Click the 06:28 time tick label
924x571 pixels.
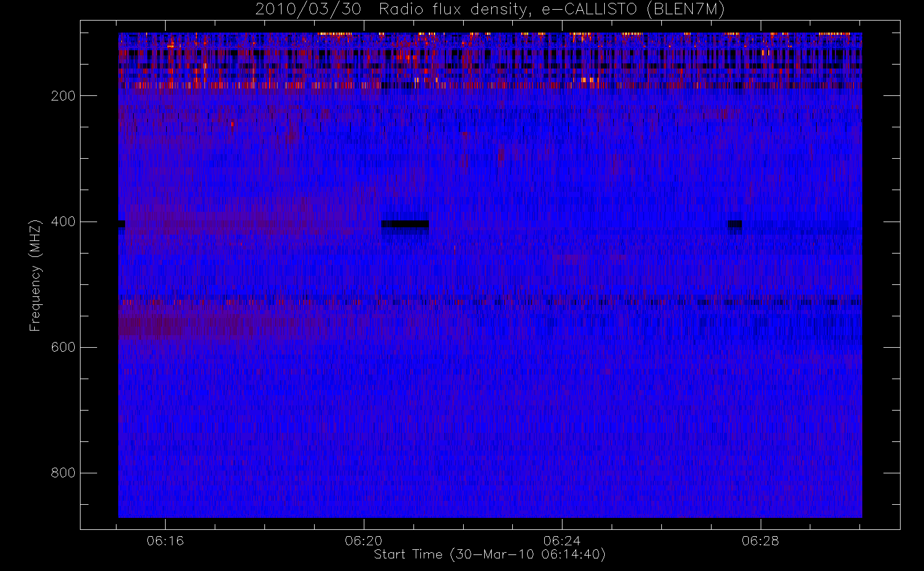coord(760,541)
